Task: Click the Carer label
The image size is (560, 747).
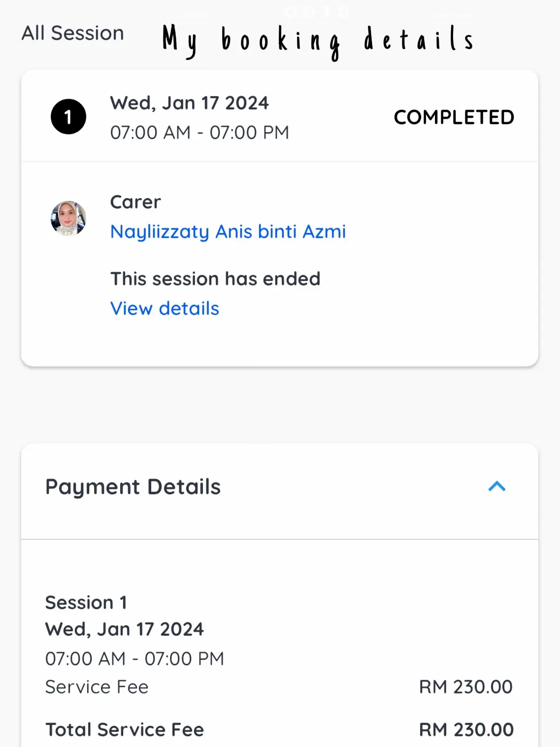Action: [135, 202]
